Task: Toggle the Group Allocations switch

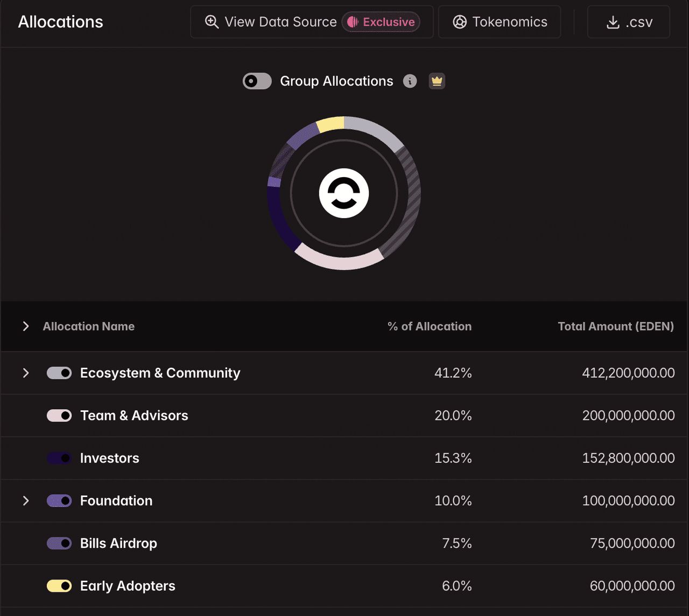Action: (257, 81)
